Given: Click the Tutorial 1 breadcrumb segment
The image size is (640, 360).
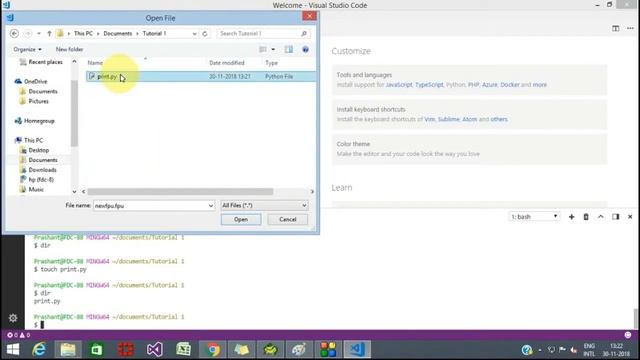Looking at the screenshot, I should pyautogui.click(x=154, y=33).
